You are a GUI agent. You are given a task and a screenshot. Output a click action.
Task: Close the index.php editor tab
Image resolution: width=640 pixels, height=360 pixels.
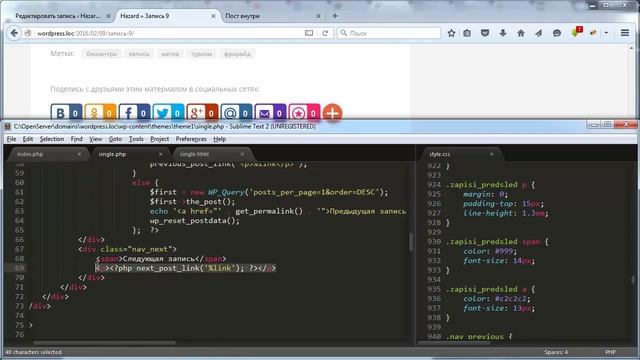click(x=79, y=154)
